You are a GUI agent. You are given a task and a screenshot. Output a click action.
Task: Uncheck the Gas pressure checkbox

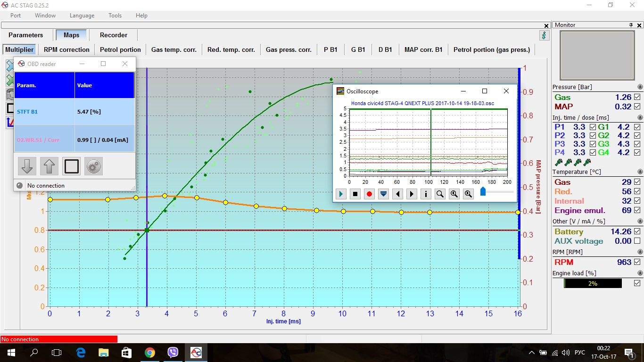(x=637, y=97)
